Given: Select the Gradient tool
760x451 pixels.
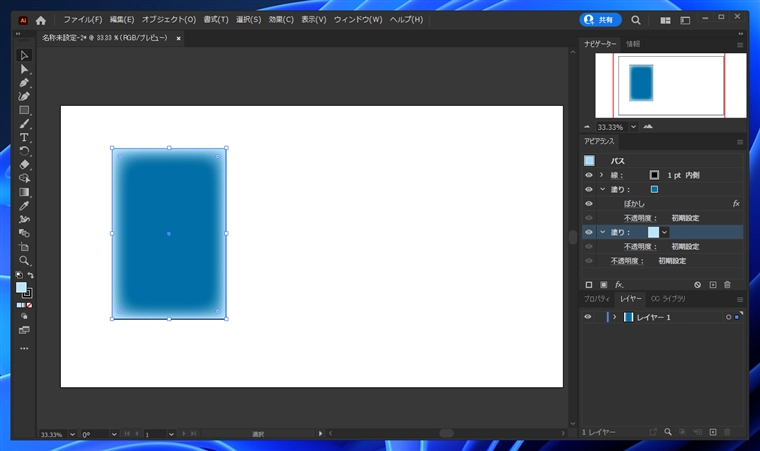Looking at the screenshot, I should pos(24,192).
